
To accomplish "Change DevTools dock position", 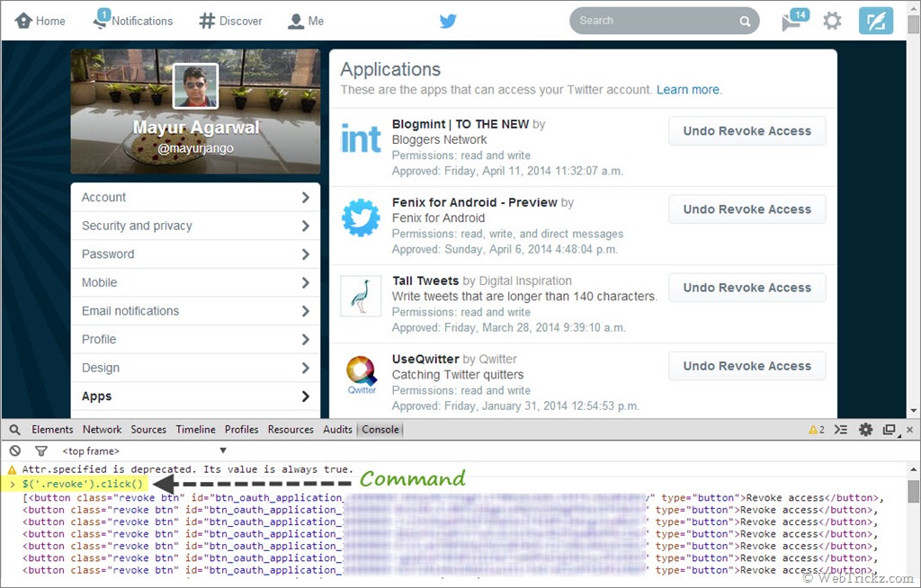I will [890, 430].
